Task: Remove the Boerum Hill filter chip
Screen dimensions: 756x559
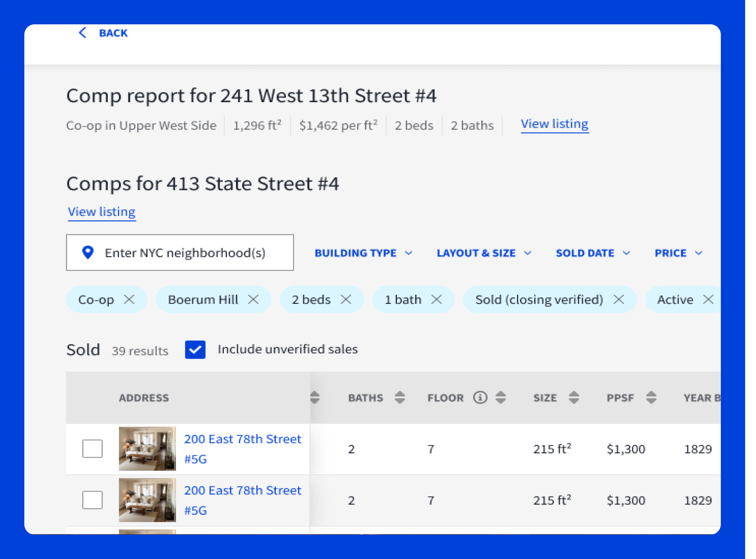Action: pos(253,299)
